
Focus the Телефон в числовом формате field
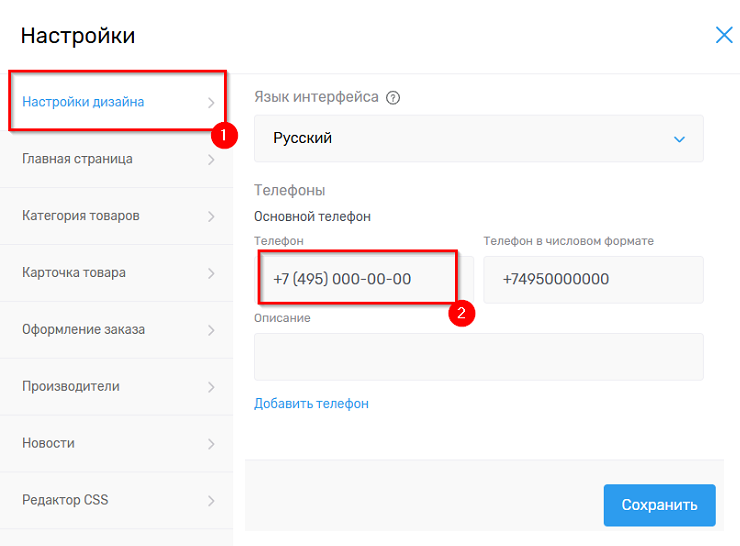[593, 280]
